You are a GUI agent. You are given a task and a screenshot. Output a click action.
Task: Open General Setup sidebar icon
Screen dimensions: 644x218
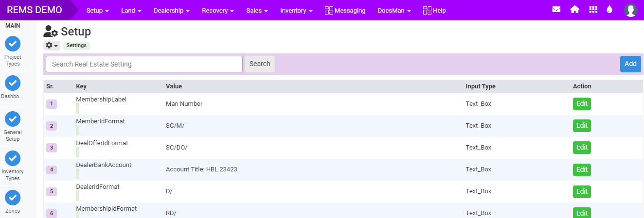[13, 119]
